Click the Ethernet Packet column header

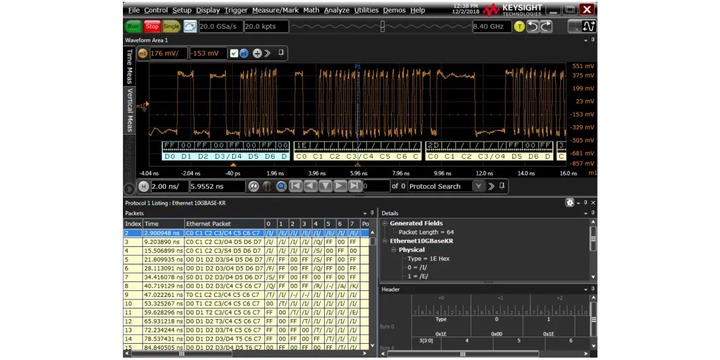224,224
